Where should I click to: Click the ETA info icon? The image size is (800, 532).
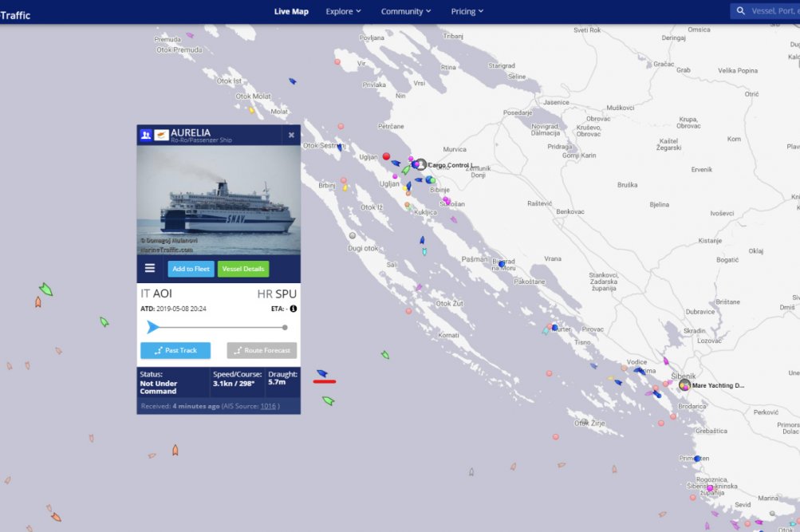click(294, 309)
